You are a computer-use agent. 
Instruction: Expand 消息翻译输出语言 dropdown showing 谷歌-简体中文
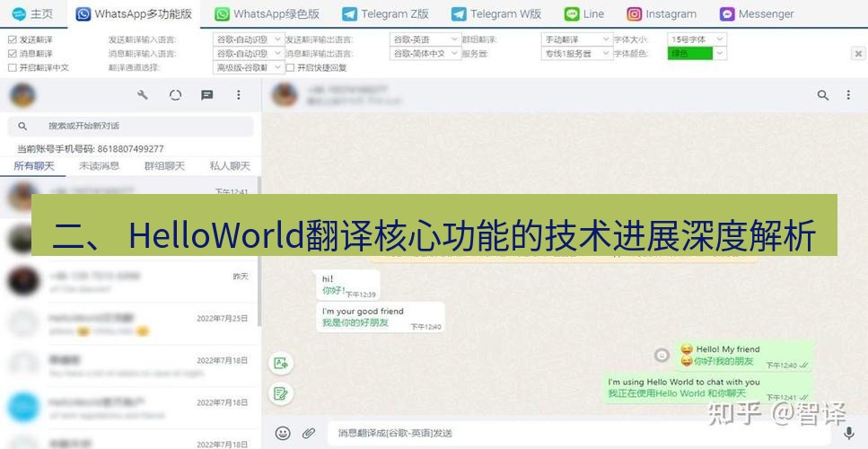[425, 54]
